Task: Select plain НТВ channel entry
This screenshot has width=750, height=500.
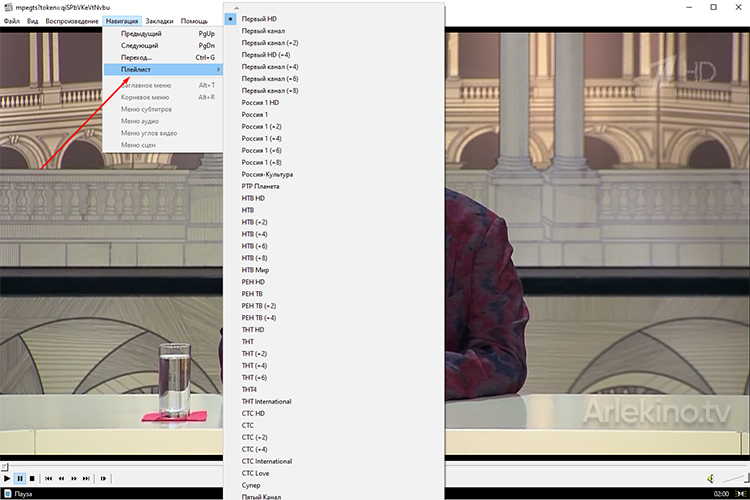Action: pos(333,210)
